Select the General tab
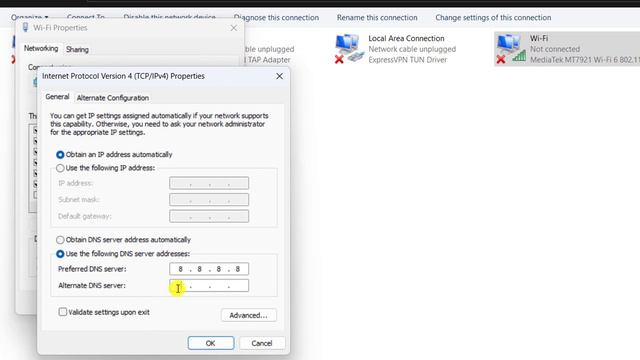Screen dimensions: 640x360 click(57, 97)
